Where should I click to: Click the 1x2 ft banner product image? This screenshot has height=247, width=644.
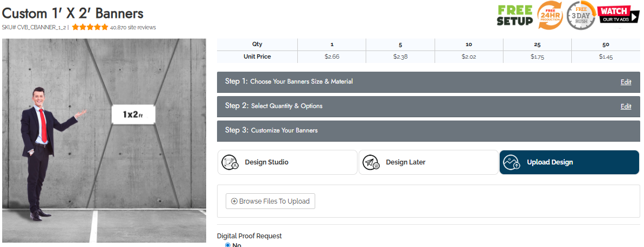tap(104, 141)
